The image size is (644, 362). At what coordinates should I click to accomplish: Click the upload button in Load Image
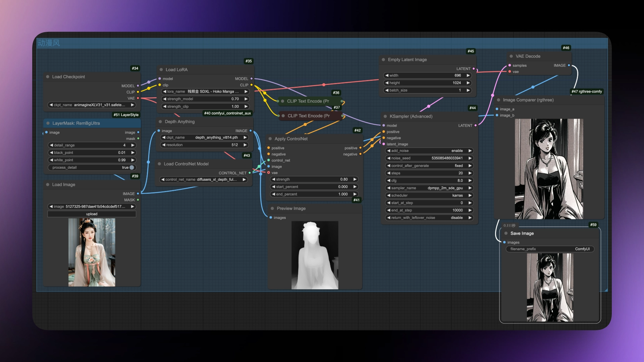coord(92,214)
